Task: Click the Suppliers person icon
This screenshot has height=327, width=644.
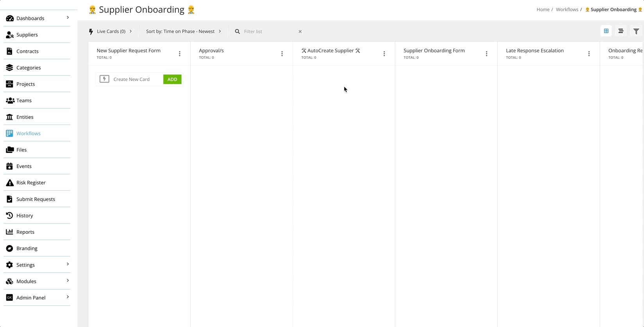Action: (x=10, y=35)
